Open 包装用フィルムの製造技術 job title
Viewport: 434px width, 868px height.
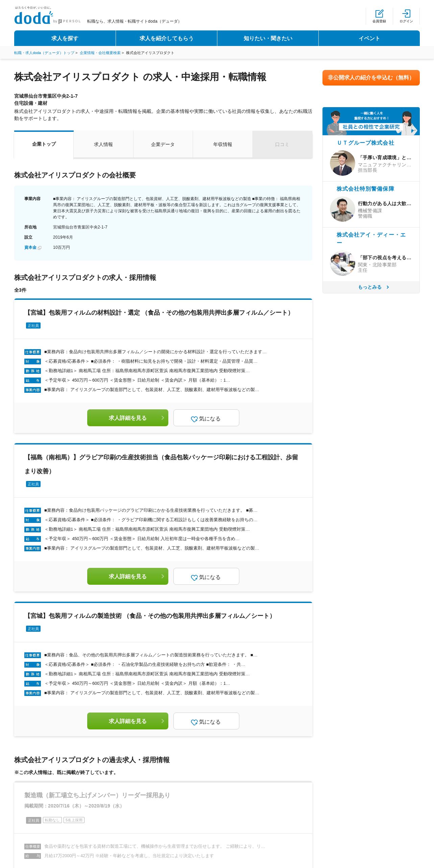149,616
